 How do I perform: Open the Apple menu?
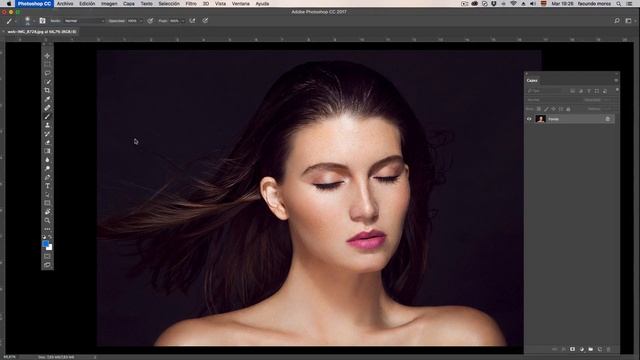click(9, 4)
